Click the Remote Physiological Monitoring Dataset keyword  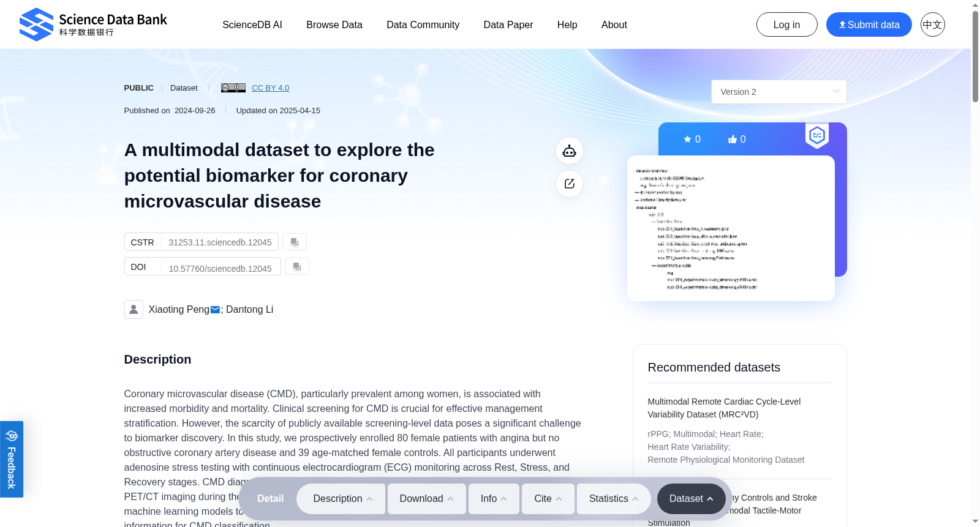(726, 460)
